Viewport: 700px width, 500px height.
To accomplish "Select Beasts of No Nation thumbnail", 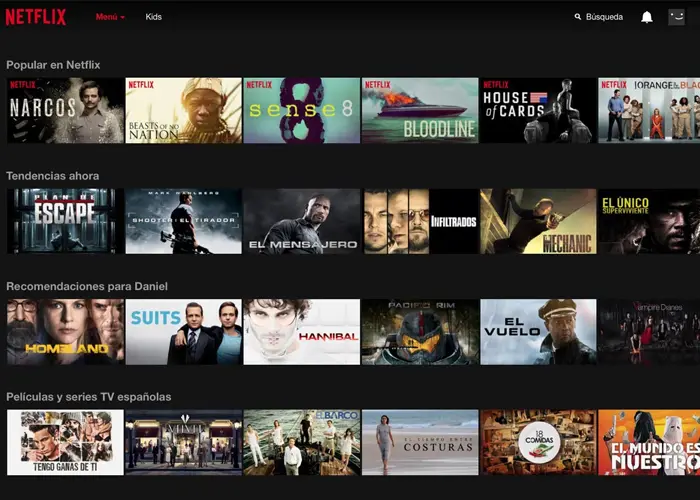I will pos(183,111).
